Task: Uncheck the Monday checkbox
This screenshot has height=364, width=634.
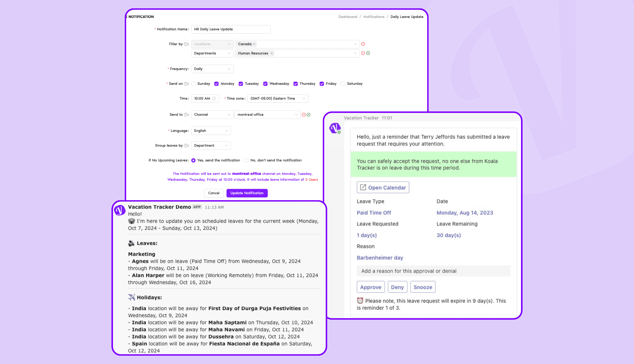Action: 217,84
